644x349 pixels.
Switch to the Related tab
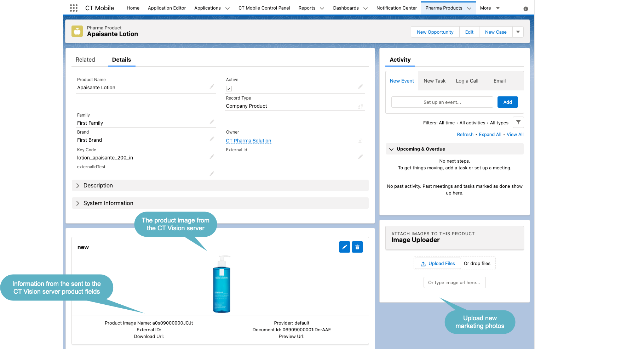tap(85, 60)
